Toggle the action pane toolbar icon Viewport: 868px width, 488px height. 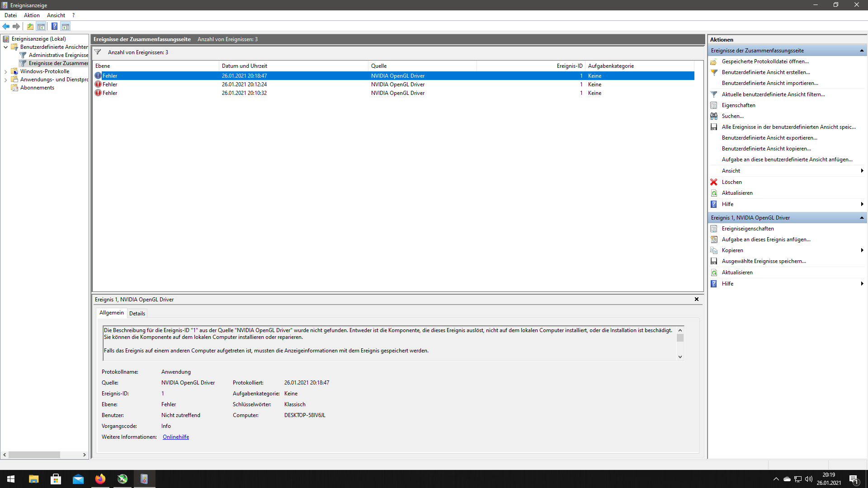point(66,26)
